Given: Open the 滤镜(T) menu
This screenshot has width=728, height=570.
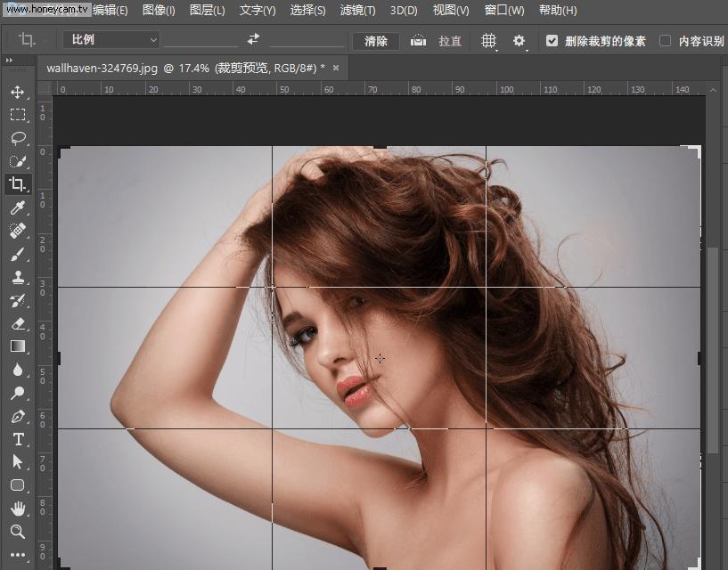Looking at the screenshot, I should click(357, 11).
